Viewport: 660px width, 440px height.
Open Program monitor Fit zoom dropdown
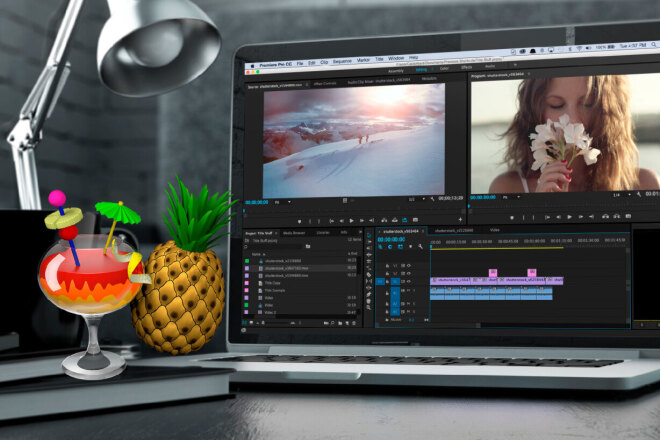(511, 197)
